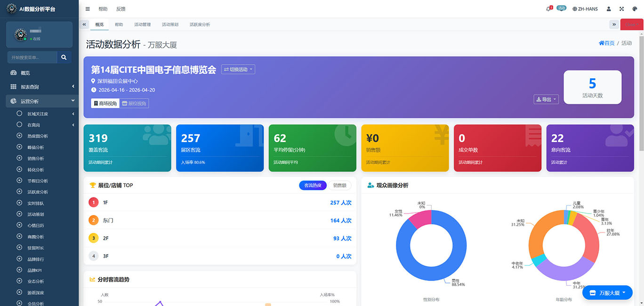Click the 运营分析 pie chart icon
Viewport: 644px width, 306px height.
tap(13, 101)
